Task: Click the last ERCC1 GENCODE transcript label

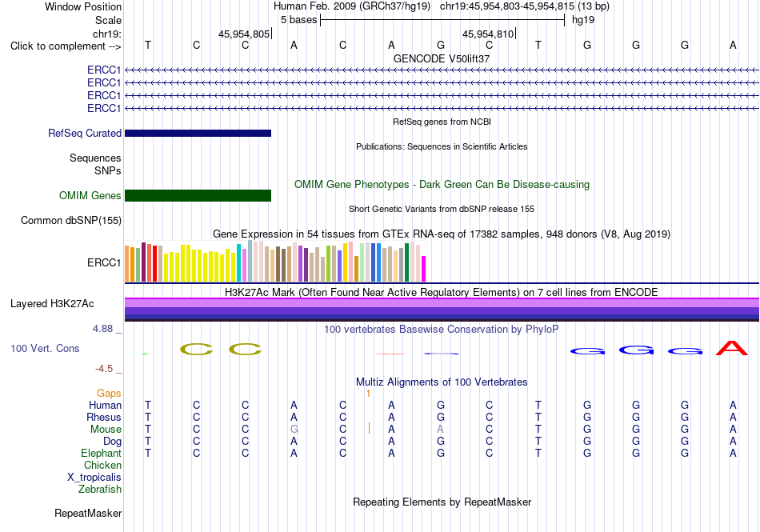Action: pos(104,108)
